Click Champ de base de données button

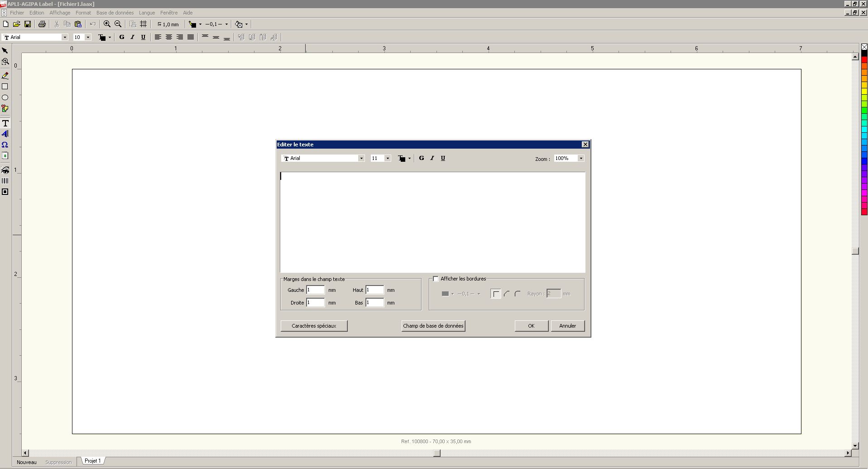pos(433,326)
